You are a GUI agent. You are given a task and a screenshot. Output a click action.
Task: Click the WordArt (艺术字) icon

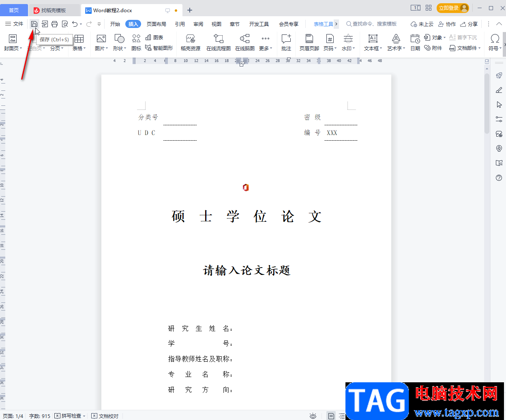(x=396, y=39)
